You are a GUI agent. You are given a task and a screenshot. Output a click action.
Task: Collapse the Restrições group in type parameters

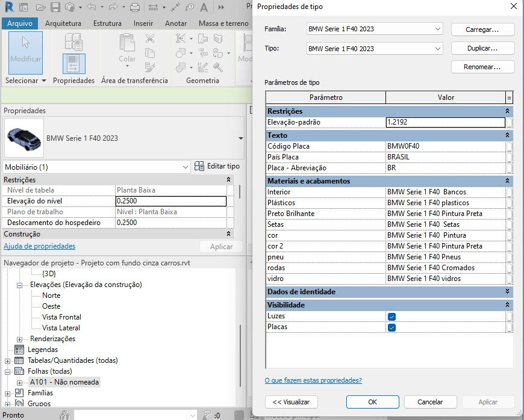[507, 111]
